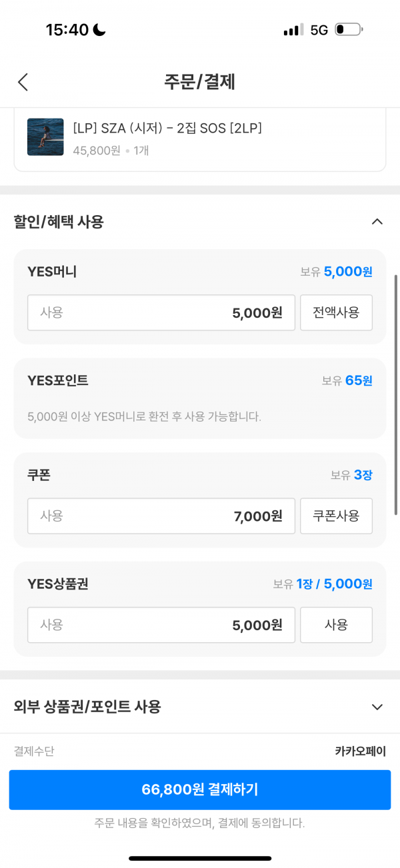Tap the 전액사용 button for YES머니
This screenshot has height=868, width=400.
click(336, 312)
